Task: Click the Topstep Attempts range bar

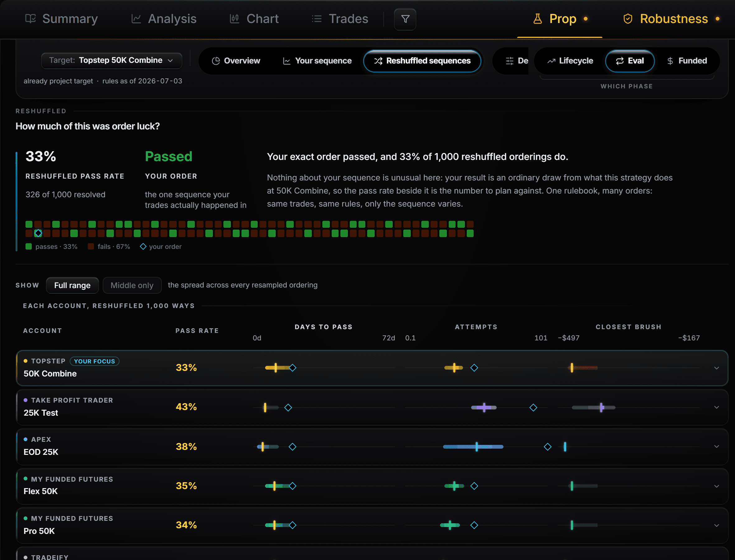Action: (x=454, y=368)
